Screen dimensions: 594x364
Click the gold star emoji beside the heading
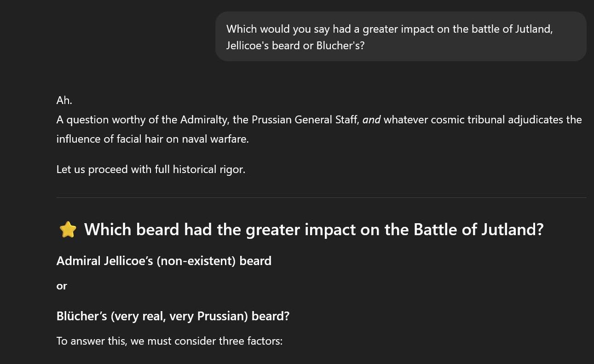tap(68, 229)
